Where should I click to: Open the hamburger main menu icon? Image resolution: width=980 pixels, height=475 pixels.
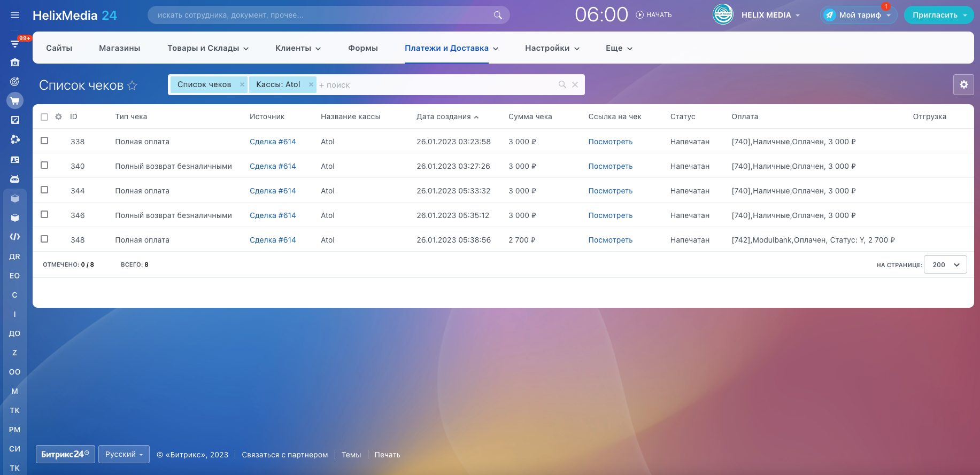[x=15, y=15]
